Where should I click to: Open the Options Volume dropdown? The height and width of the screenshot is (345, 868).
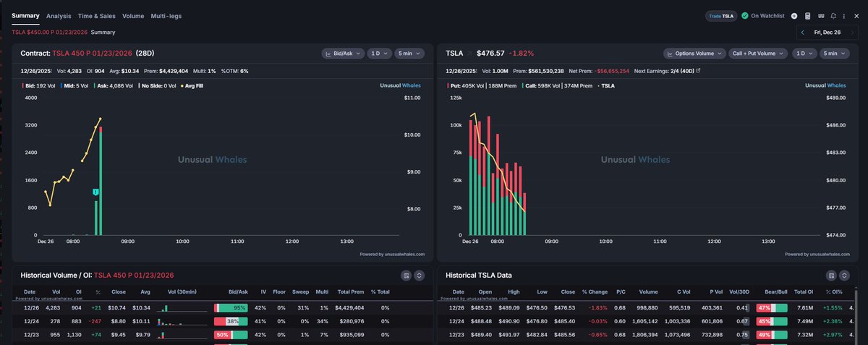[x=693, y=54]
